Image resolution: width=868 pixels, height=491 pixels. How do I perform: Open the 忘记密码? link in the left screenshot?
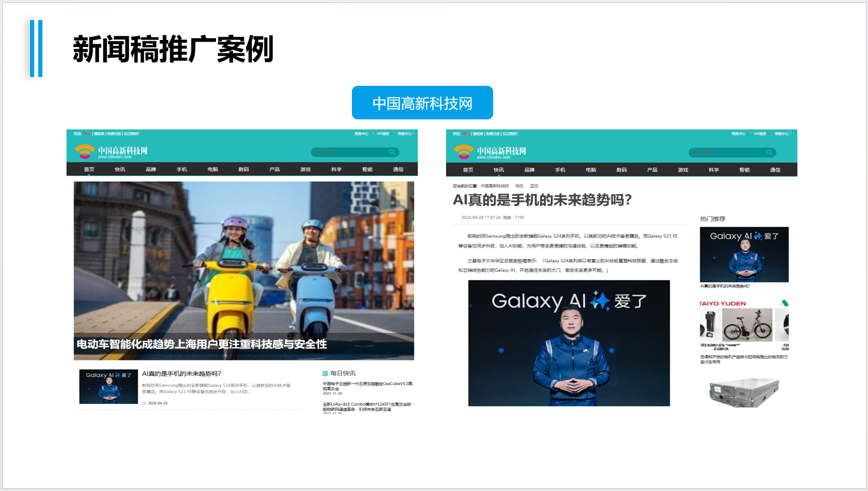131,134
